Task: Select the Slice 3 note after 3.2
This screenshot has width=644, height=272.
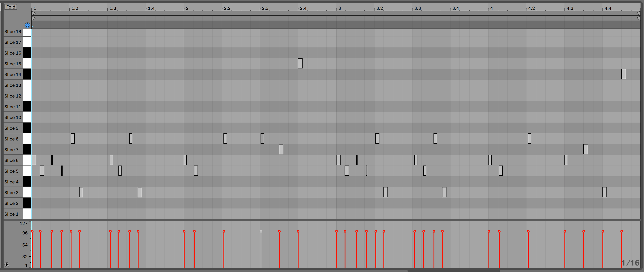Action: click(386, 192)
